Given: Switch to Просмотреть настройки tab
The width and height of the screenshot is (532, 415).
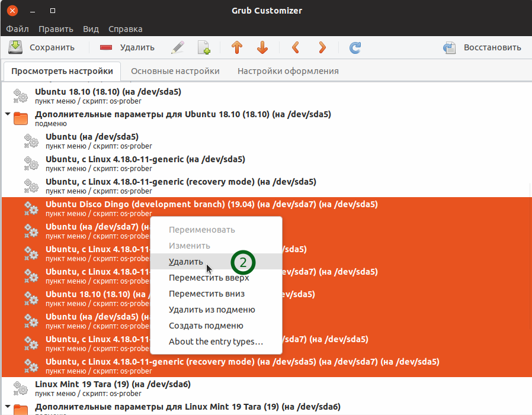Looking at the screenshot, I should pos(62,71).
